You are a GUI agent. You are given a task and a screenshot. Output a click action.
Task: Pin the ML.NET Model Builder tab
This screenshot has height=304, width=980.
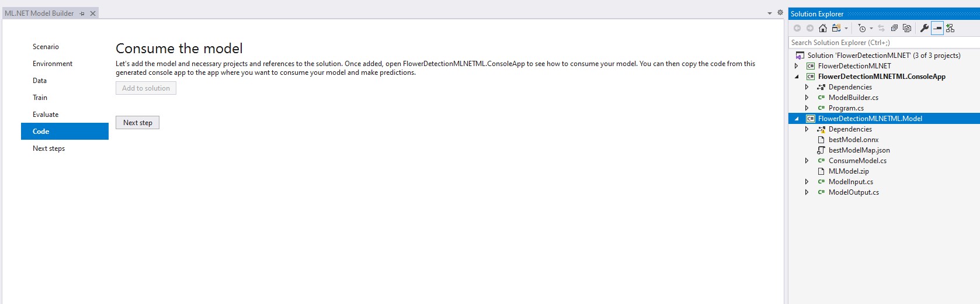82,13
